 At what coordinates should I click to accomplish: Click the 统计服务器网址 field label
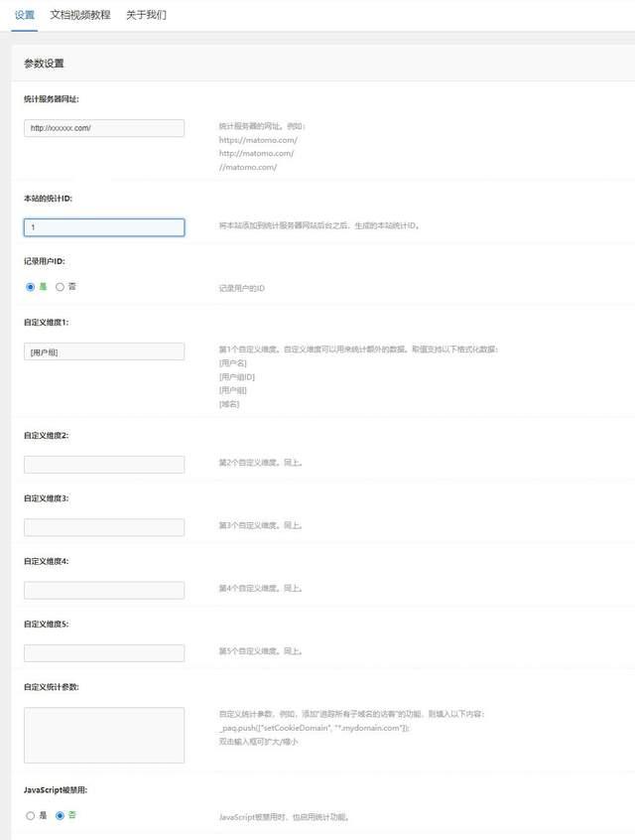click(x=52, y=99)
